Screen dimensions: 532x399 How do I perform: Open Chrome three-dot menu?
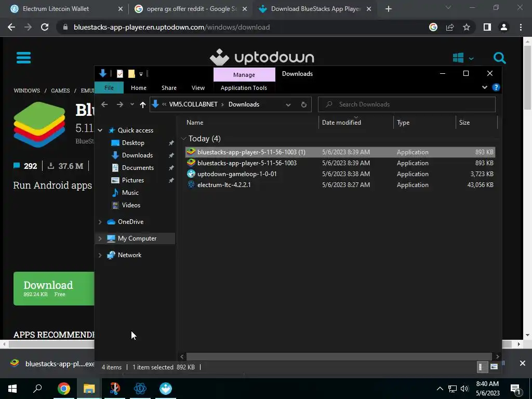521,27
